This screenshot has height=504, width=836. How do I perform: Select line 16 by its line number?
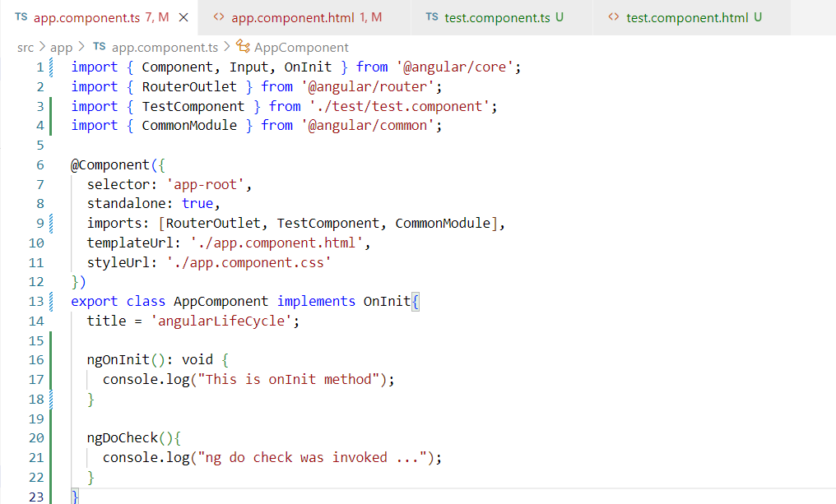[36, 359]
